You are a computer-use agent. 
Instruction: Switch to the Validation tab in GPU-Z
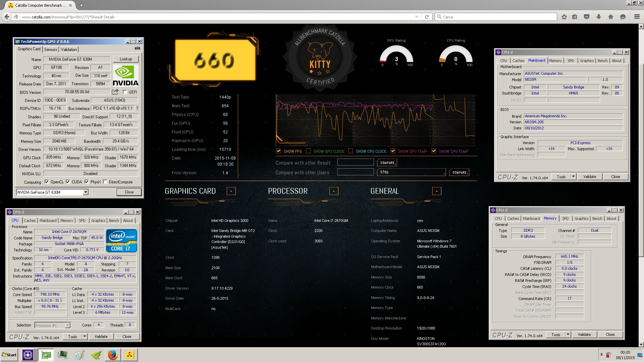(x=69, y=50)
